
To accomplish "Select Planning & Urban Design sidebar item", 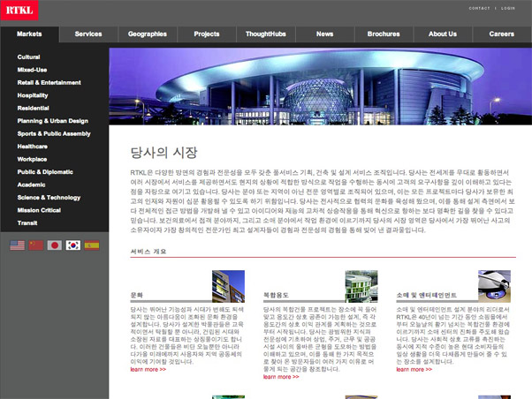I will click(x=52, y=120).
